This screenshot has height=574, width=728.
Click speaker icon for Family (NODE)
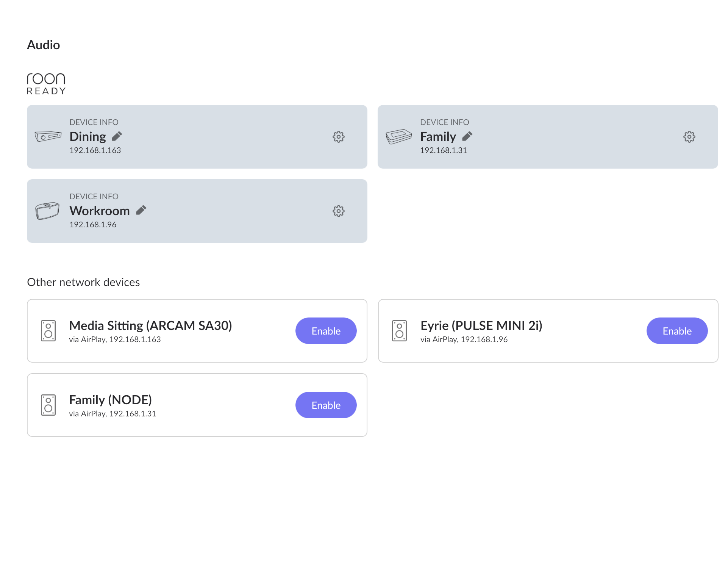point(48,405)
